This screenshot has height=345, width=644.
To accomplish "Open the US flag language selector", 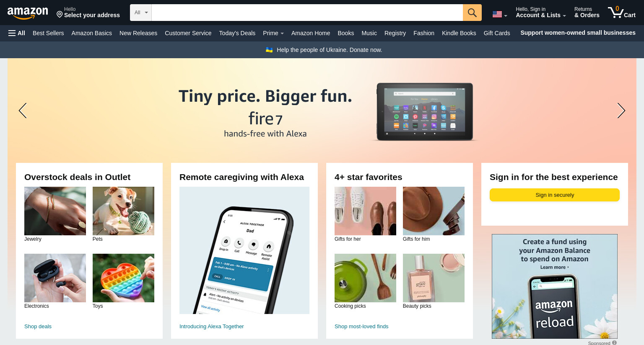I will (500, 14).
